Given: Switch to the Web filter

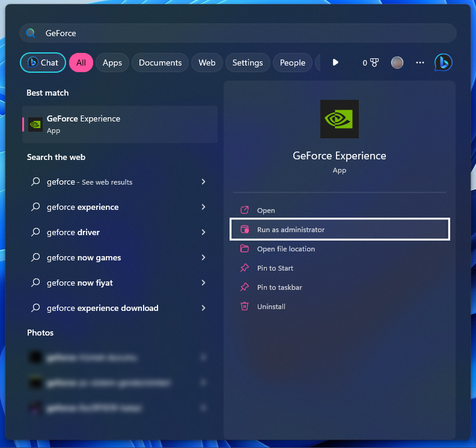Looking at the screenshot, I should coord(207,63).
